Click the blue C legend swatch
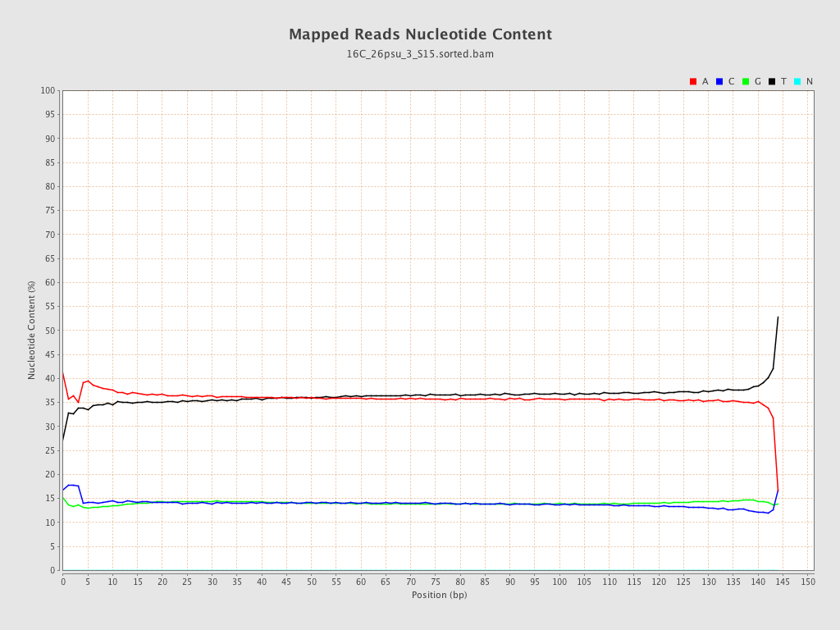Viewport: 840px width, 630px height. 719,81
